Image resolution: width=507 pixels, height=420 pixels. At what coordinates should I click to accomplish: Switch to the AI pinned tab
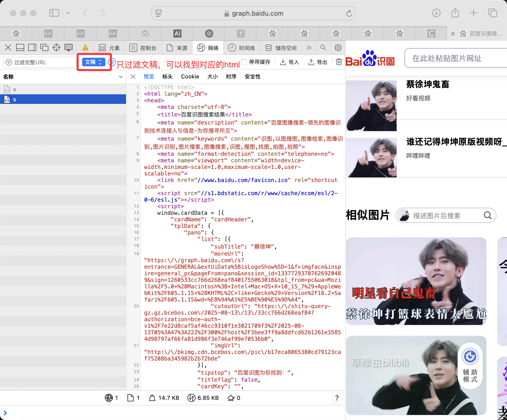[x=177, y=34]
